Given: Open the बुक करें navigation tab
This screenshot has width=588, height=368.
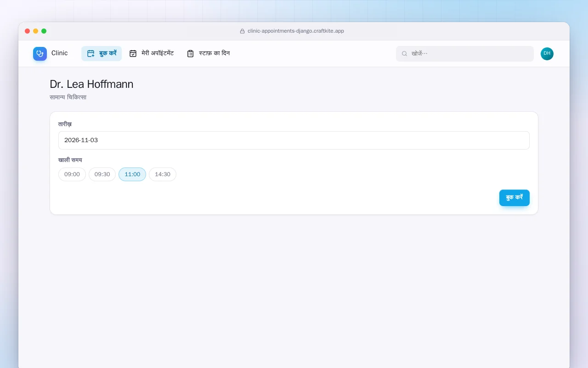Looking at the screenshot, I should point(102,53).
